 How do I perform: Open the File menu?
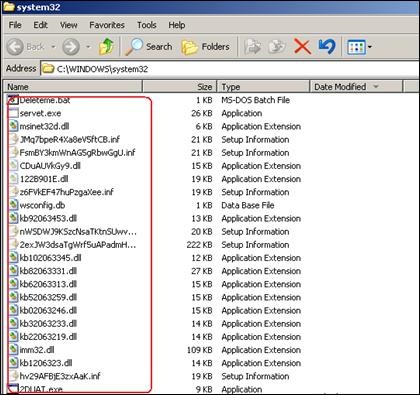(15, 25)
